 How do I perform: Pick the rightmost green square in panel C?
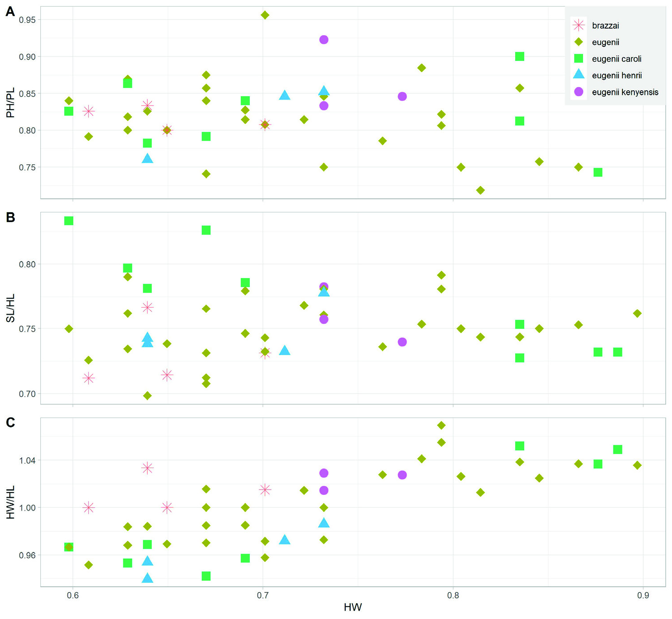[618, 450]
